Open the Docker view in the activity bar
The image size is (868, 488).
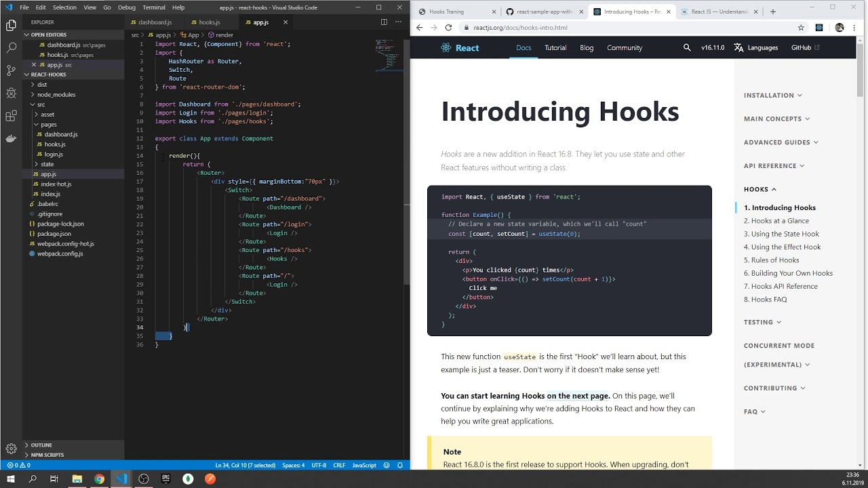pyautogui.click(x=11, y=138)
